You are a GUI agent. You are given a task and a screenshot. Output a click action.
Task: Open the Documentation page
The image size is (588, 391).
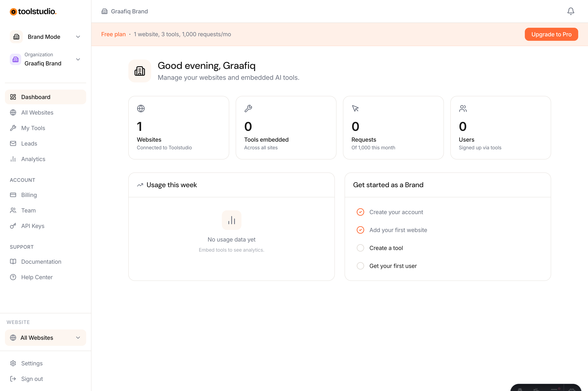[41, 262]
